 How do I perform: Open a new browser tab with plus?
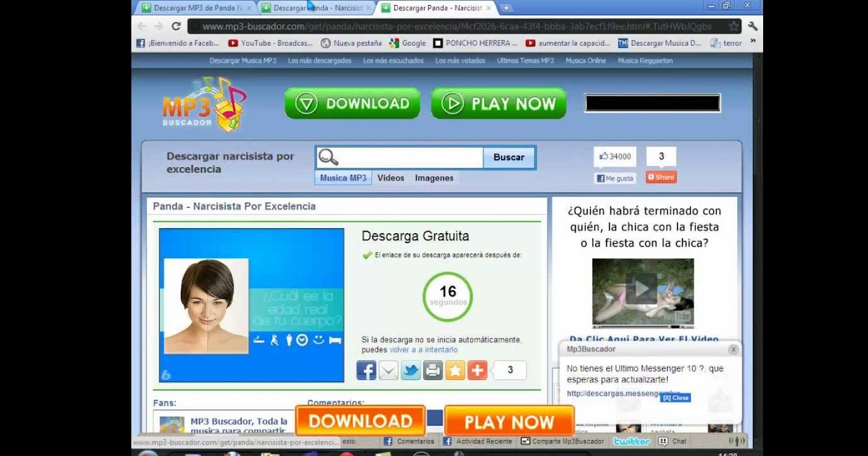click(x=506, y=8)
